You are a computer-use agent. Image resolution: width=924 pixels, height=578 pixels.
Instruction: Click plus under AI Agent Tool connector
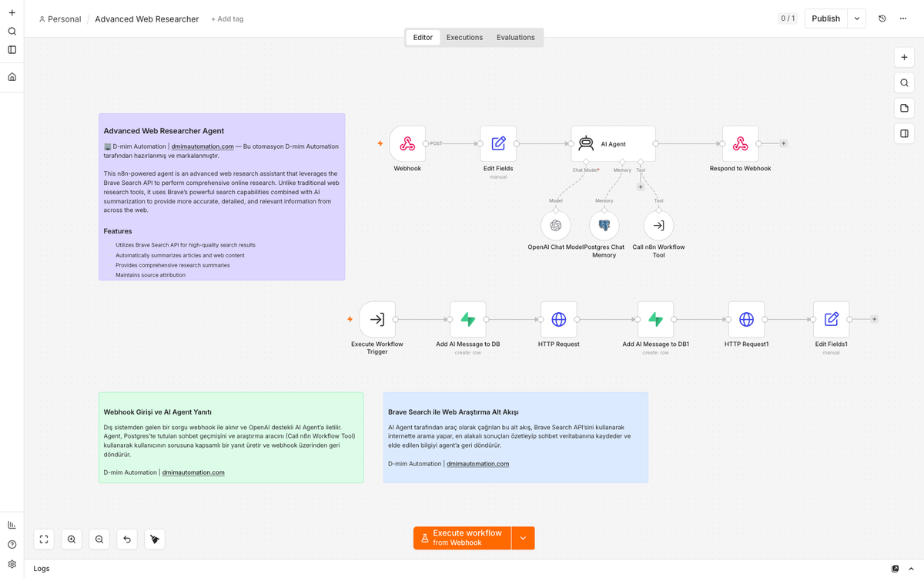point(640,187)
